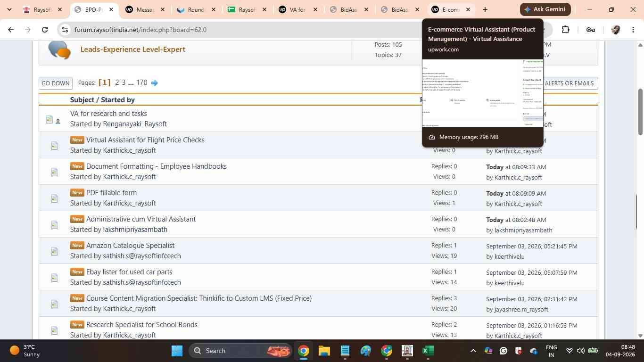The width and height of the screenshot is (644, 362).
Task: Click the page vertical scrollbar thumb
Action: coord(640,112)
